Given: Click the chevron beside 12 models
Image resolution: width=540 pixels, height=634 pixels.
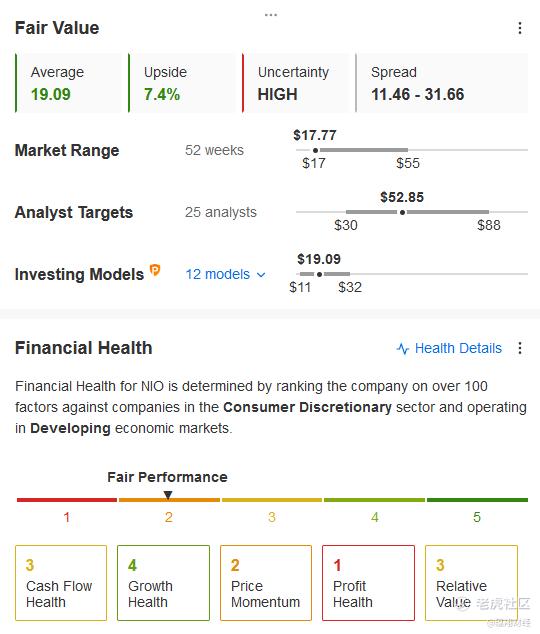Looking at the screenshot, I should [x=261, y=275].
